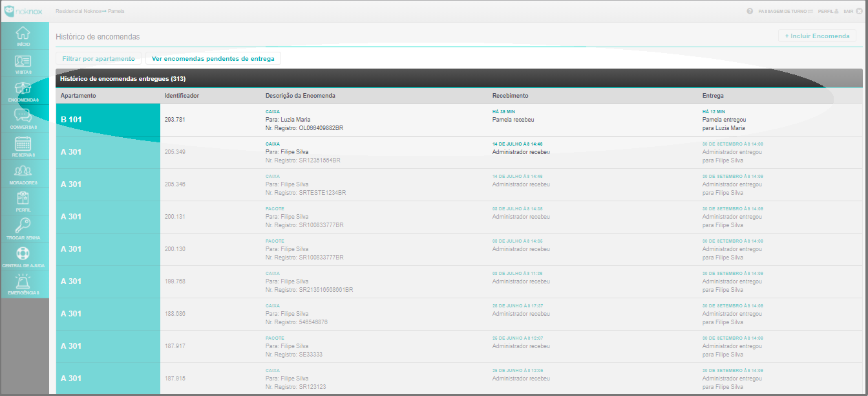This screenshot has height=396, width=868.
Task: Click identifier 200.130
Action: [x=175, y=249]
